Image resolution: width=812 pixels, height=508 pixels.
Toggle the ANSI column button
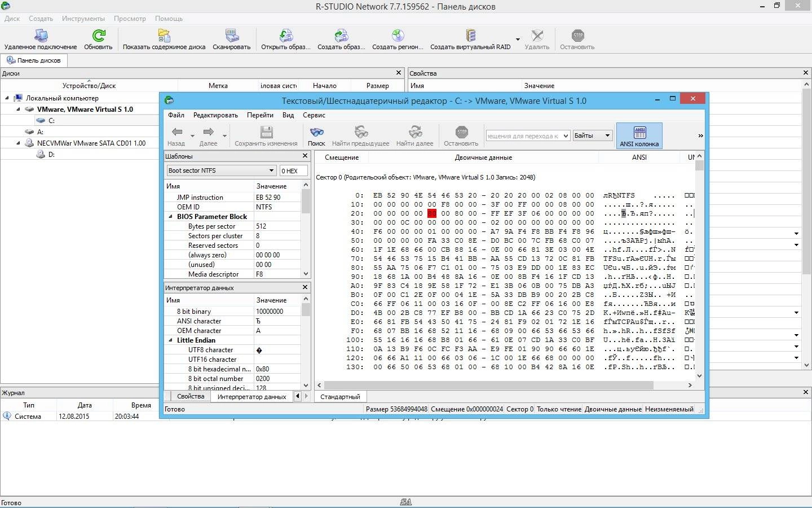click(639, 136)
